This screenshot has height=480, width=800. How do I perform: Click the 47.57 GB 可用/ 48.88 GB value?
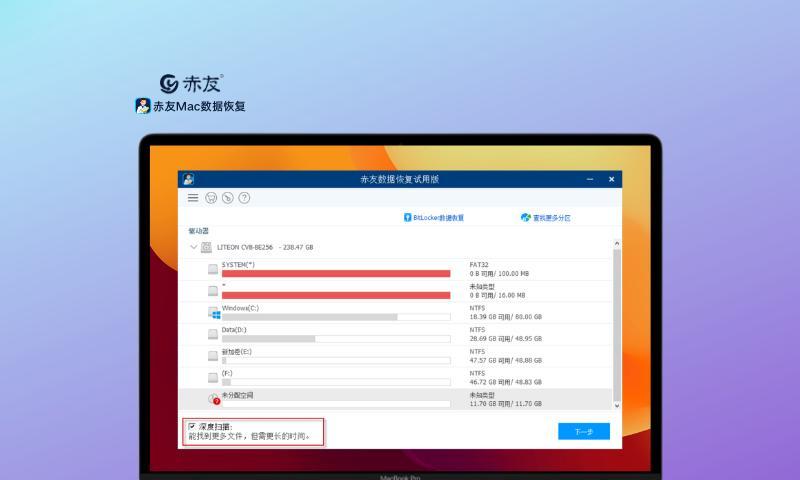pyautogui.click(x=506, y=361)
